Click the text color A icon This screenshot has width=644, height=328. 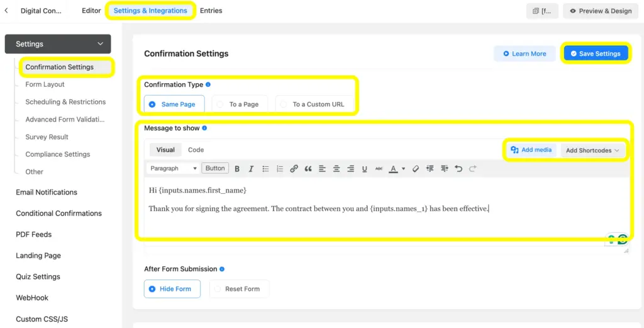(x=393, y=169)
